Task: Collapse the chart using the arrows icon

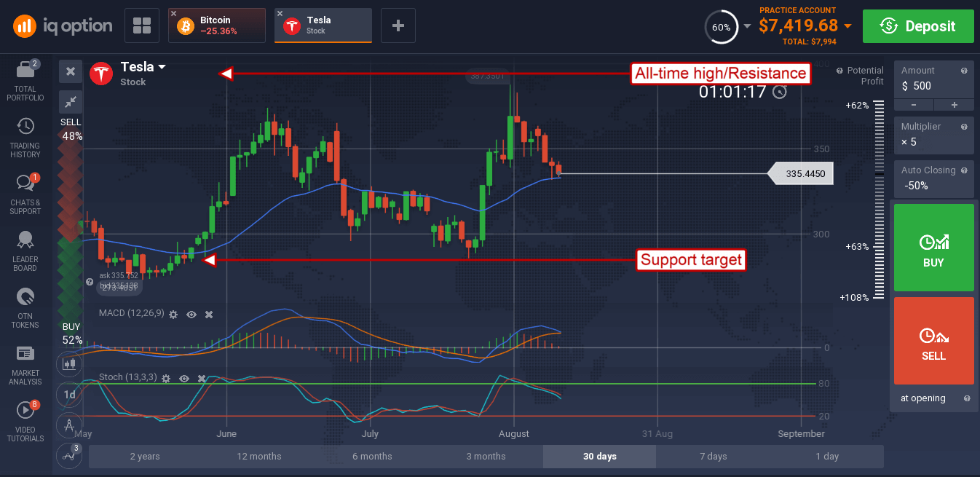Action: [71, 102]
